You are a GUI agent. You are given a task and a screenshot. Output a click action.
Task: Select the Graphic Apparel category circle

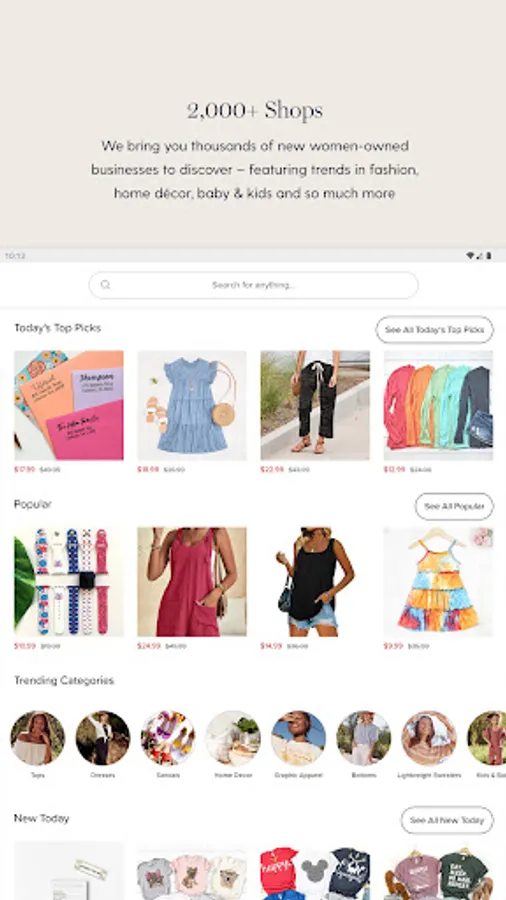coord(298,738)
